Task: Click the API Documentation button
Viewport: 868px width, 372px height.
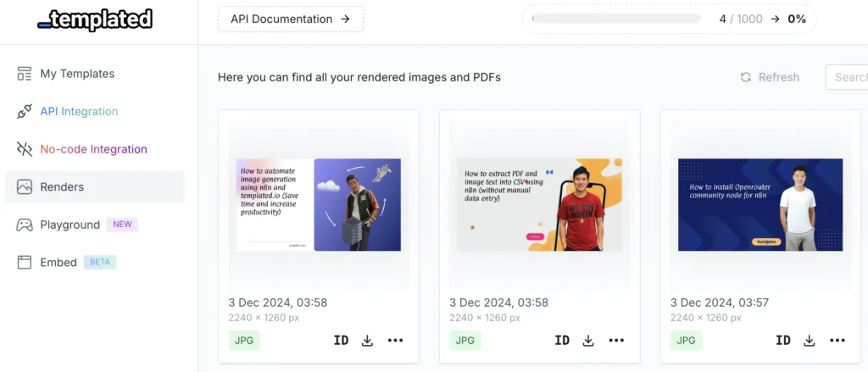Action: (x=290, y=19)
